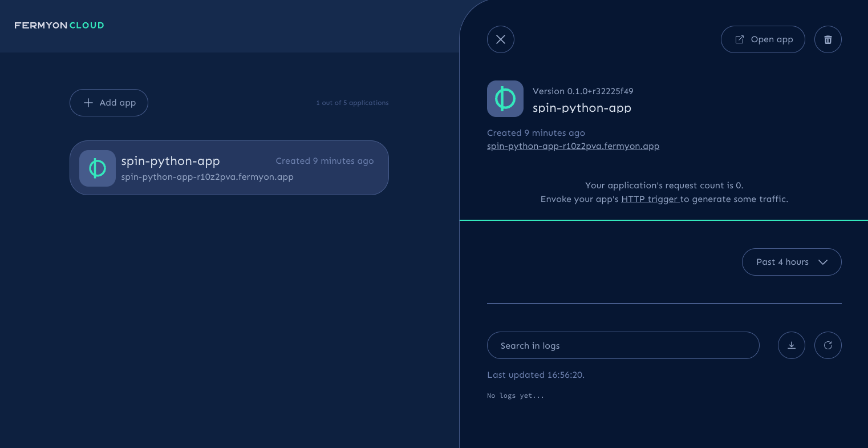Open the spin-python-app details card
This screenshot has width=868, height=448.
point(229,168)
